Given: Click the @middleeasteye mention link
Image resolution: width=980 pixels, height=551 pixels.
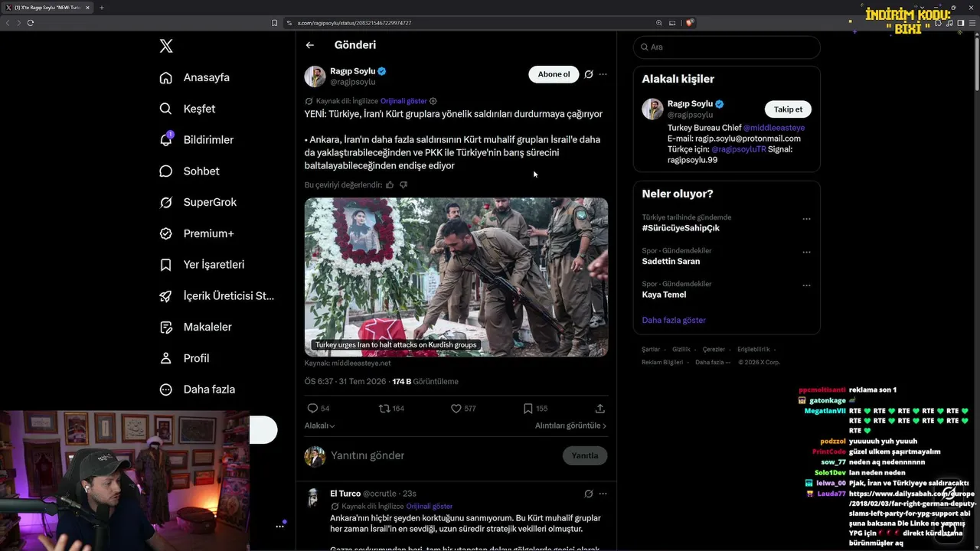Looking at the screenshot, I should pyautogui.click(x=774, y=128).
